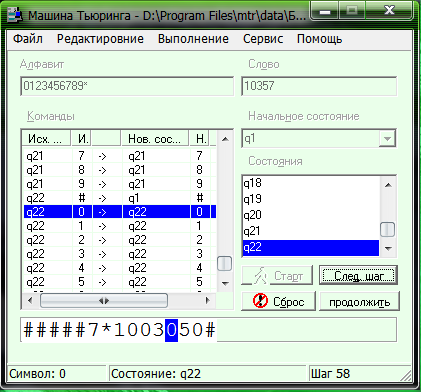Screen dimensions: 421x392
Task: Select highlighted state q22 in Состояния list
Action: pyautogui.click(x=311, y=247)
